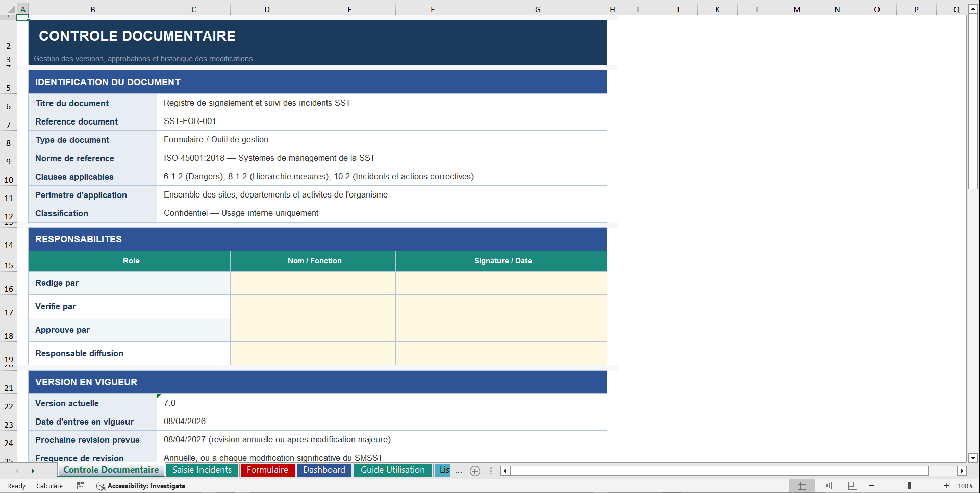Screen dimensions: 980x493
Task: Open Page Layout view from status bar
Action: [826, 486]
